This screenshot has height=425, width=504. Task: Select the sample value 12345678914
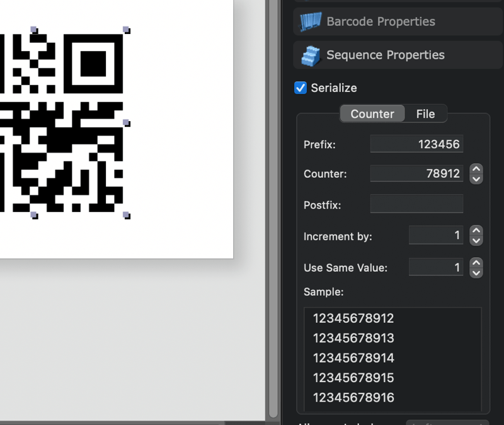[x=353, y=358]
